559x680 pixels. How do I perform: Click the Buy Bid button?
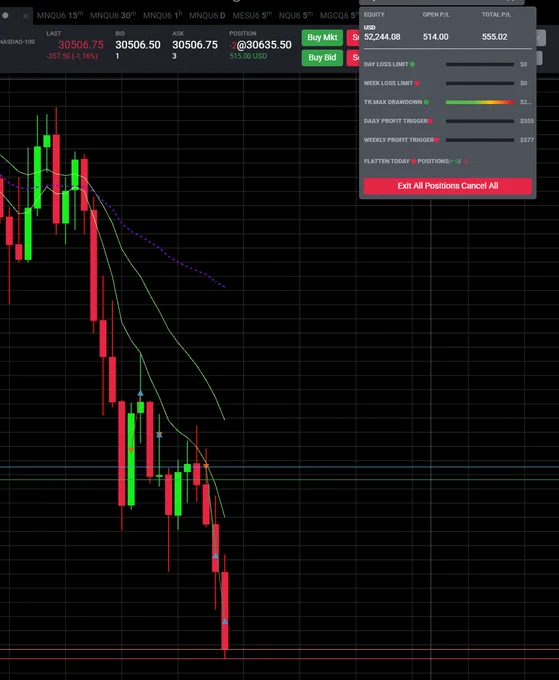point(322,57)
